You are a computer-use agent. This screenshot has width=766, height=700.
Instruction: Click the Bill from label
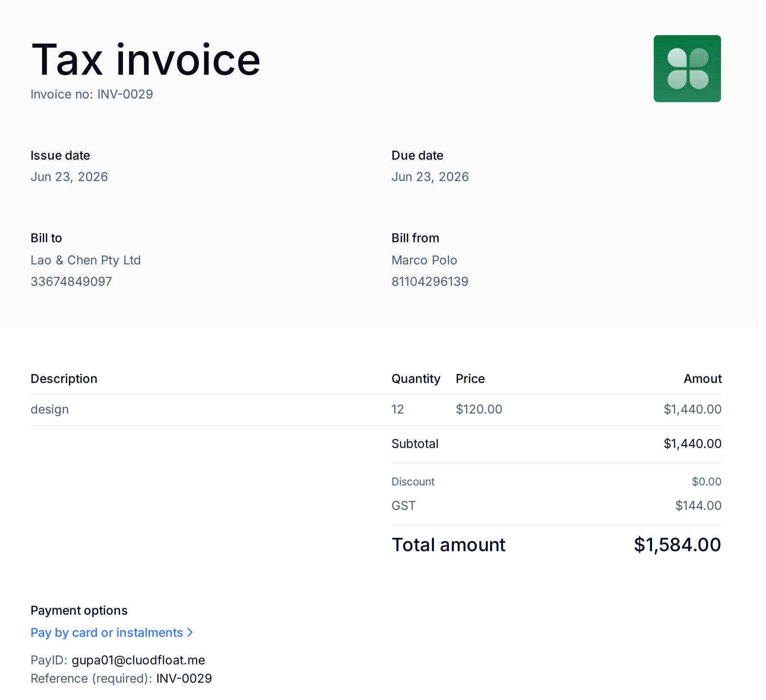[416, 238]
